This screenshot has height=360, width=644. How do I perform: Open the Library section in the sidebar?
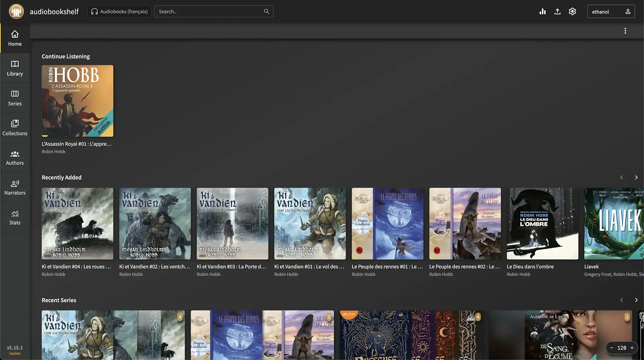15,68
